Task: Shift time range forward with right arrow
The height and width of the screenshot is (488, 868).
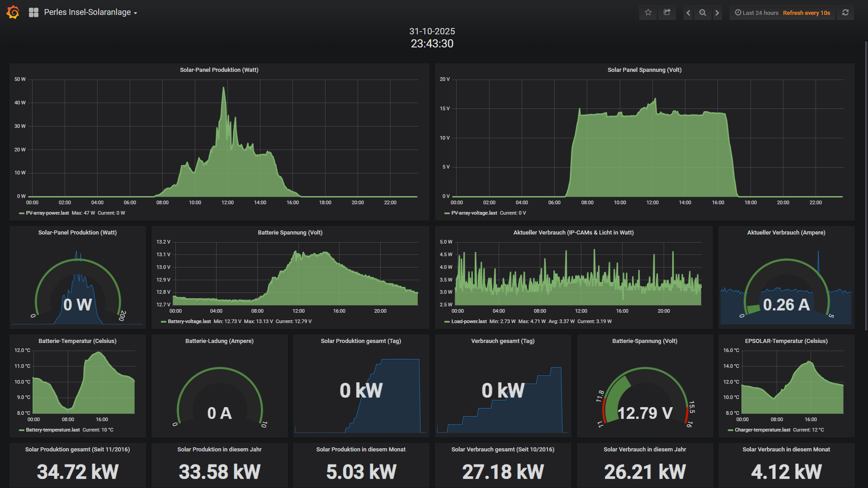Action: pos(717,13)
